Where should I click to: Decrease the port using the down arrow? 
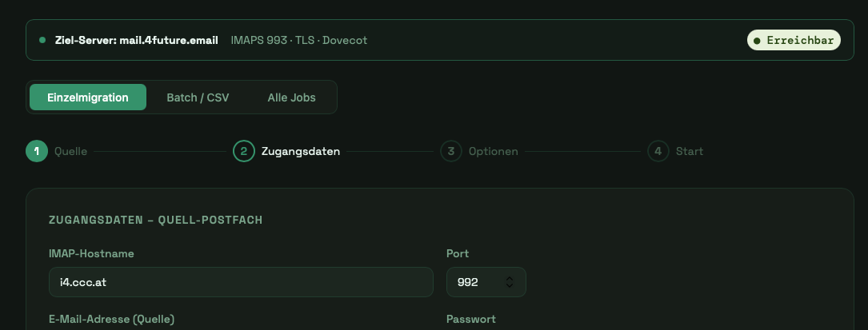click(x=510, y=286)
